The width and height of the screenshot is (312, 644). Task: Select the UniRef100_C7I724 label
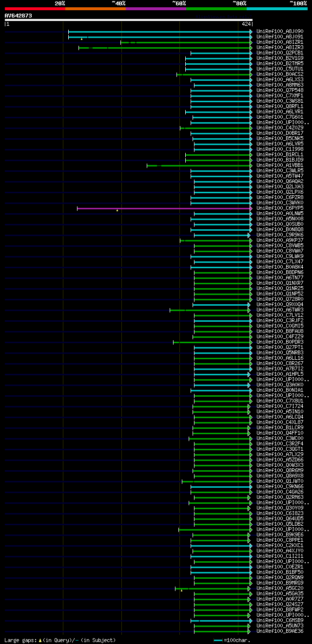coord(280,406)
